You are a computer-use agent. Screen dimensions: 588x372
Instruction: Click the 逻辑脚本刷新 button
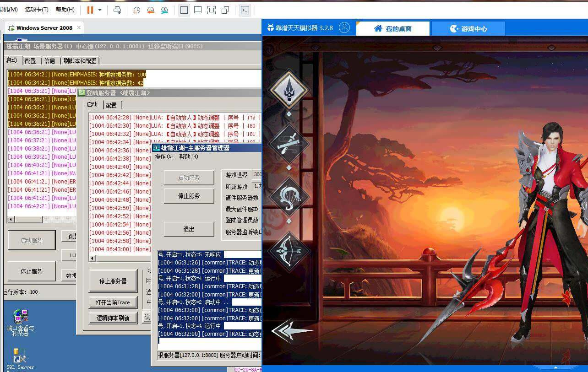click(x=113, y=318)
